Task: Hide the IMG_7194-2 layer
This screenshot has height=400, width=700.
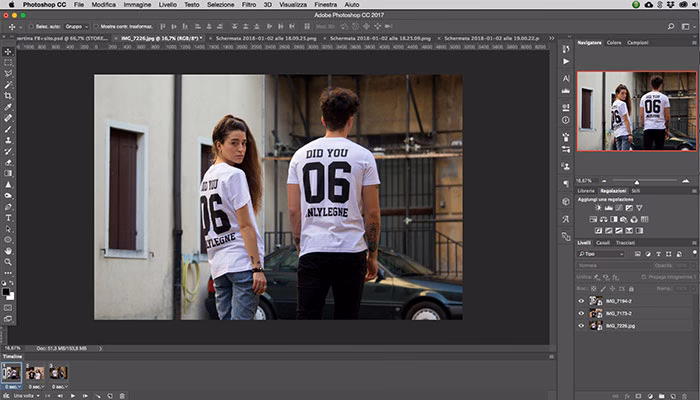Action: [x=581, y=301]
